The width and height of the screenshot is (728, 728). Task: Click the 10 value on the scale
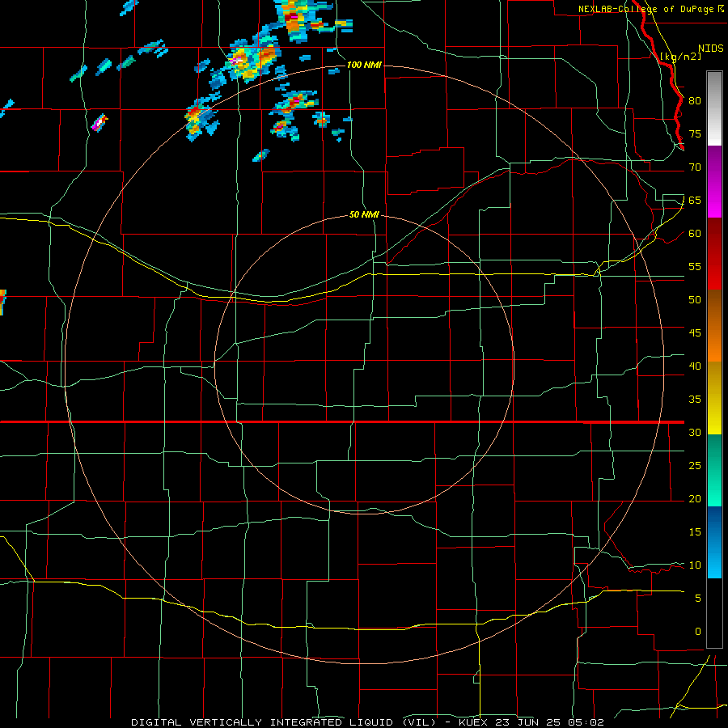[x=695, y=565]
